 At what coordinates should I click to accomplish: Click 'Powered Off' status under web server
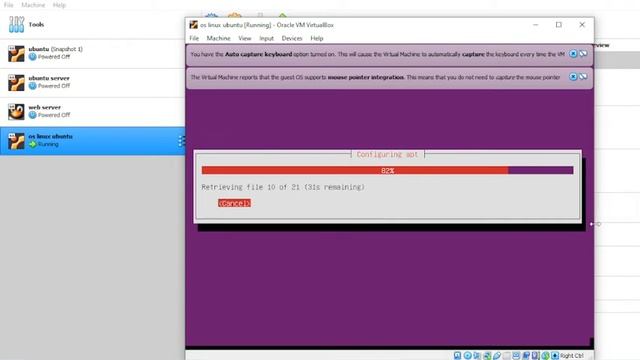point(54,115)
